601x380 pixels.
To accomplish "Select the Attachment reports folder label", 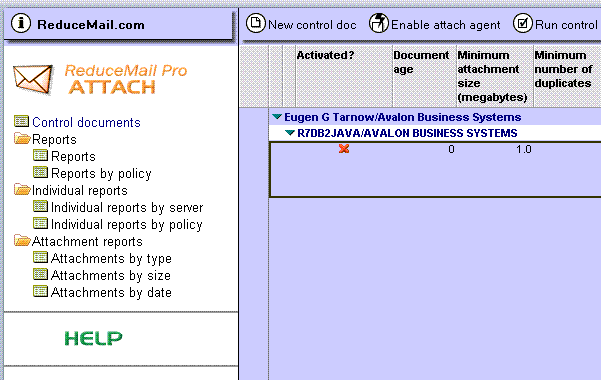I will pos(87,242).
